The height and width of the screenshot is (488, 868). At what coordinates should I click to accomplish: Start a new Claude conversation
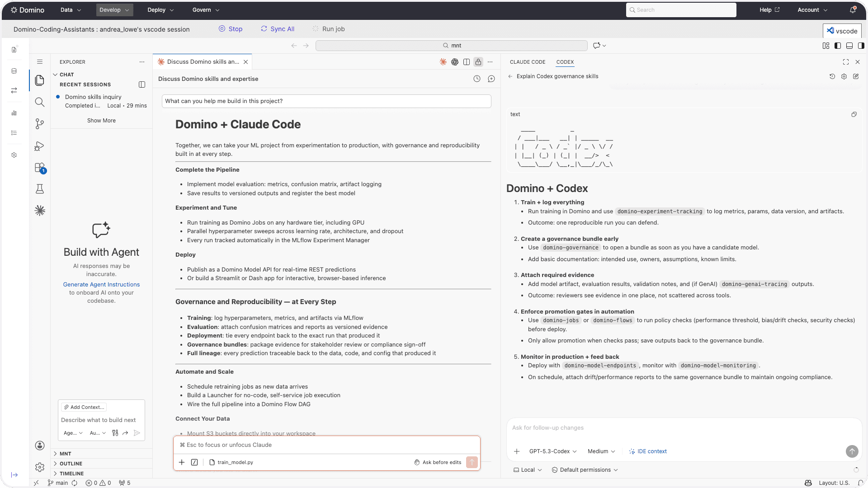(x=491, y=79)
